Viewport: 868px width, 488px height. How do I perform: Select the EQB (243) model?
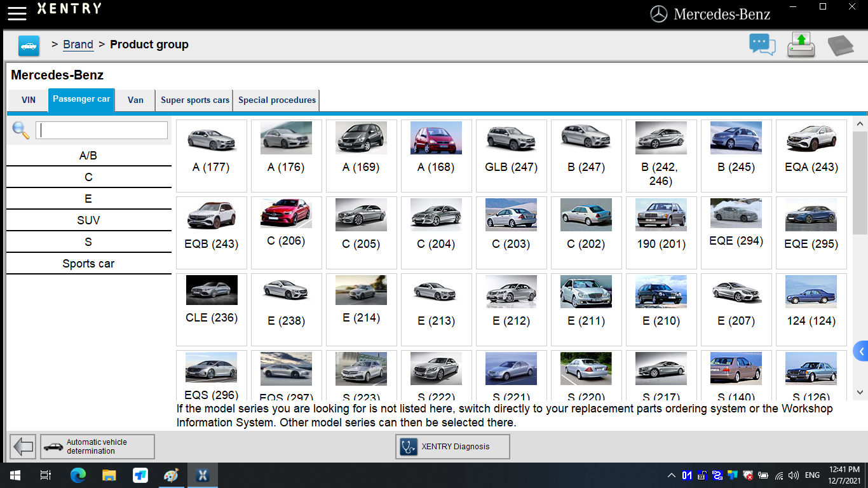[212, 233]
